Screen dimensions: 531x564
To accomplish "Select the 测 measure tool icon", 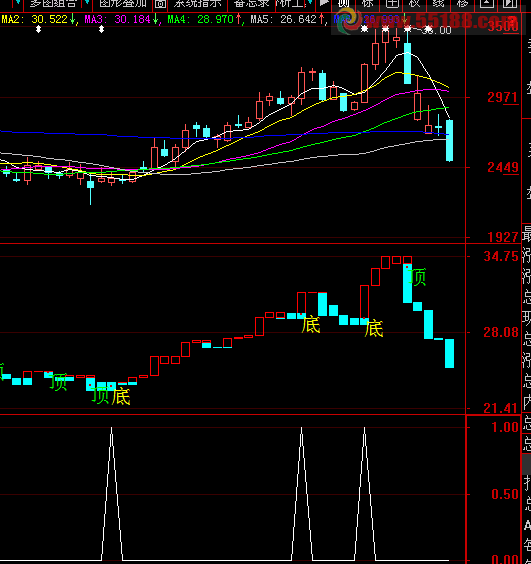I will point(344,4).
